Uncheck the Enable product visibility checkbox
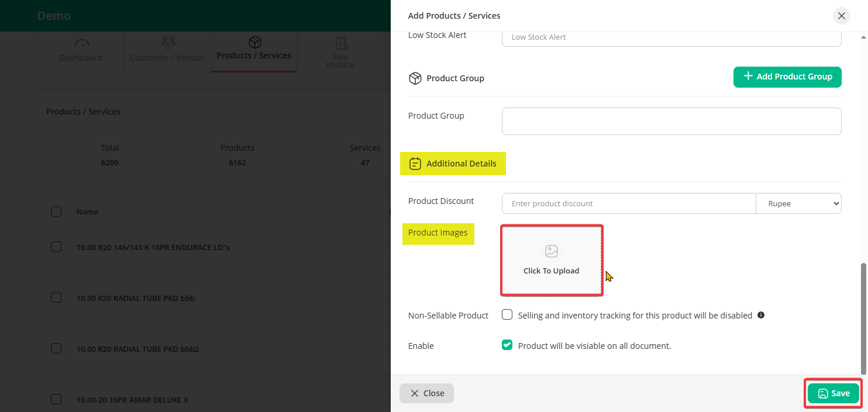 point(507,345)
